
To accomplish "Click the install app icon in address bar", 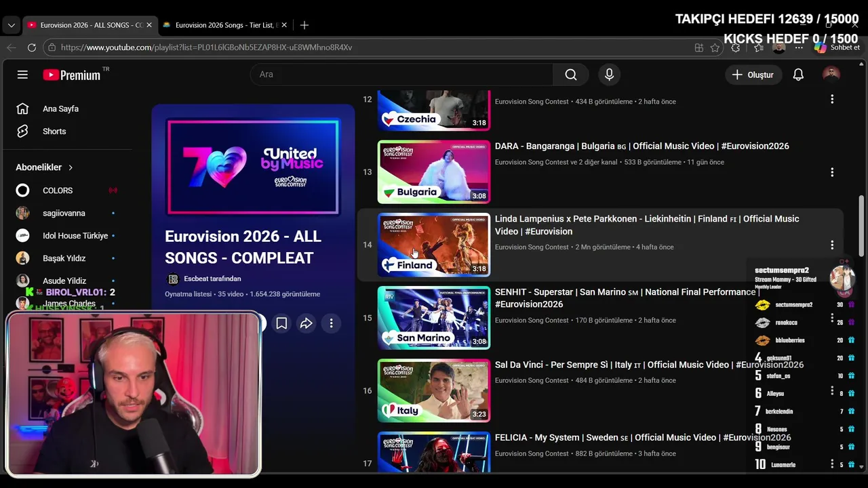I will (698, 47).
